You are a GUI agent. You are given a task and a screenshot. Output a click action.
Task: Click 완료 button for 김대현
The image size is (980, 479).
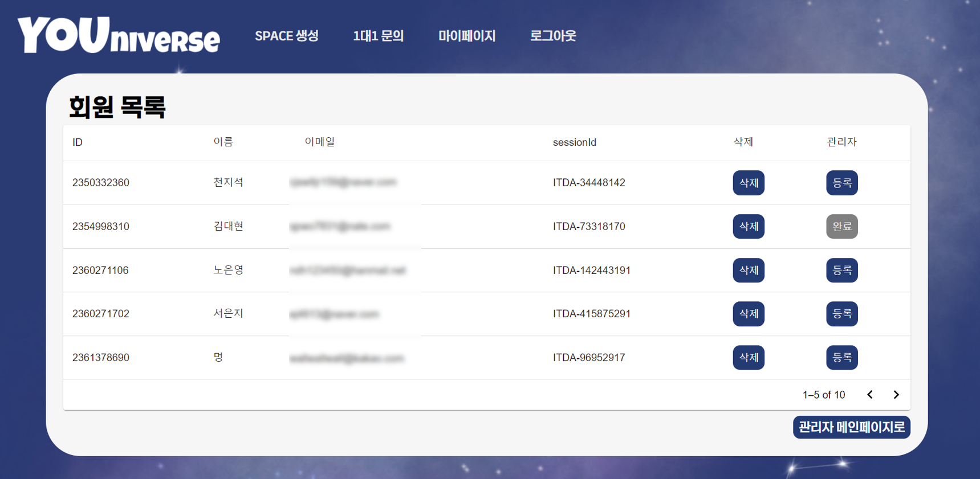[842, 227]
